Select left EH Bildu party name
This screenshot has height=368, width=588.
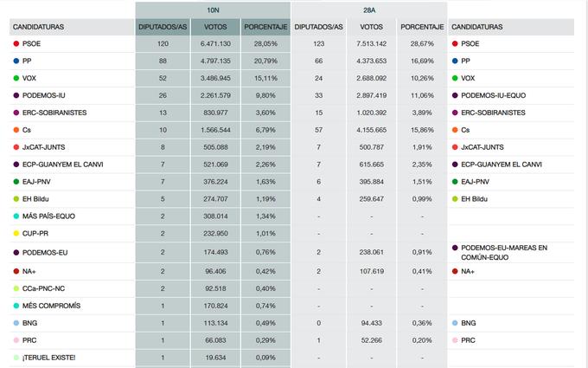[35, 199]
